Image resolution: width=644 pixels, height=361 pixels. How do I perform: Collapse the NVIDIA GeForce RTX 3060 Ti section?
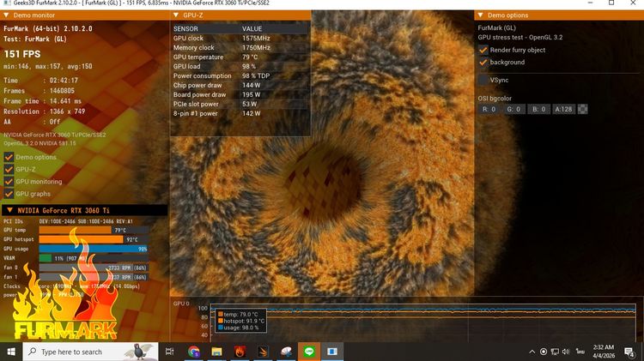pyautogui.click(x=9, y=210)
